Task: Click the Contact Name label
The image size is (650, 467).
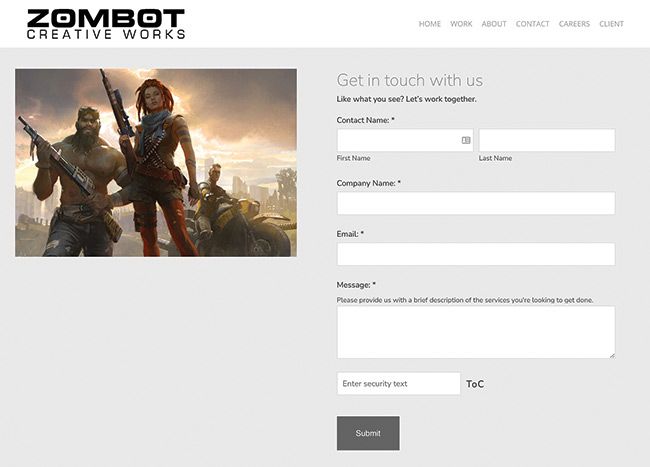Action: pos(365,120)
